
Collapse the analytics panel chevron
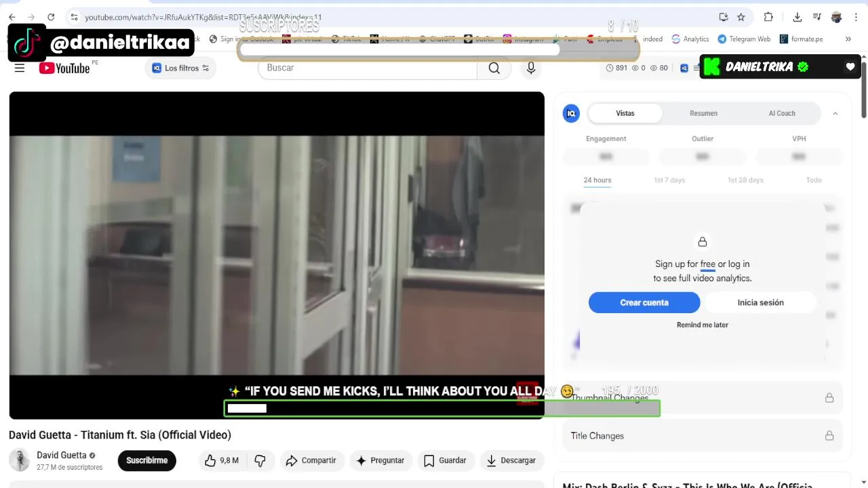pos(835,113)
